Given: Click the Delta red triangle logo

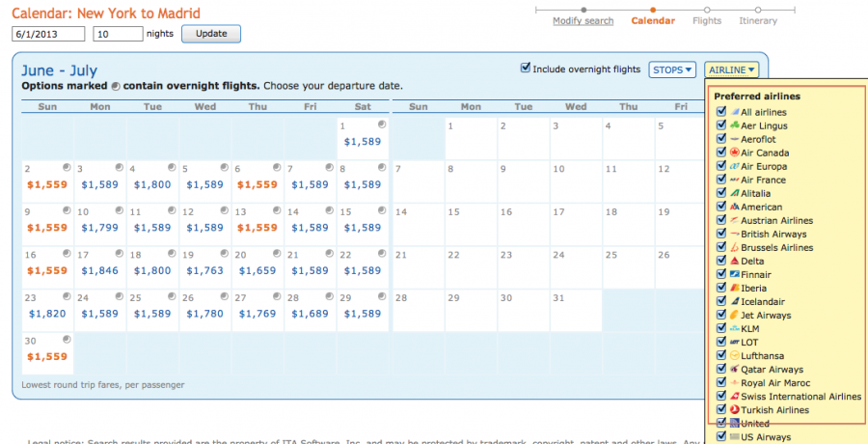Looking at the screenshot, I should point(734,261).
